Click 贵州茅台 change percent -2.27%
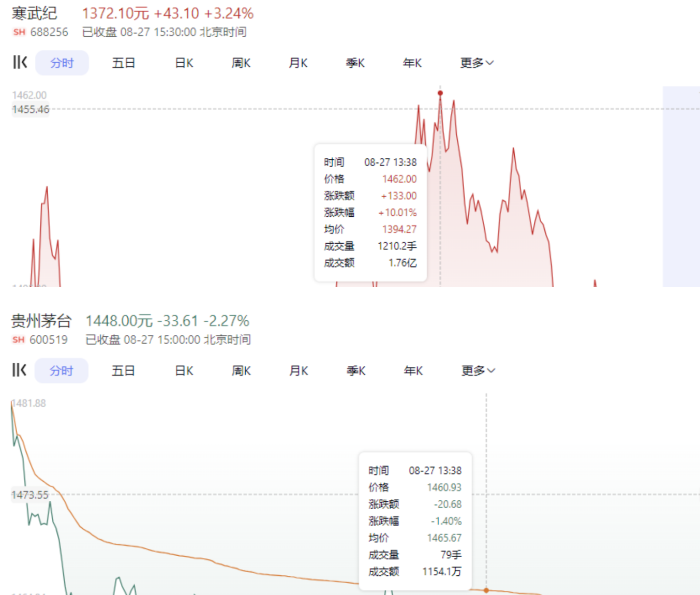 pyautogui.click(x=226, y=321)
